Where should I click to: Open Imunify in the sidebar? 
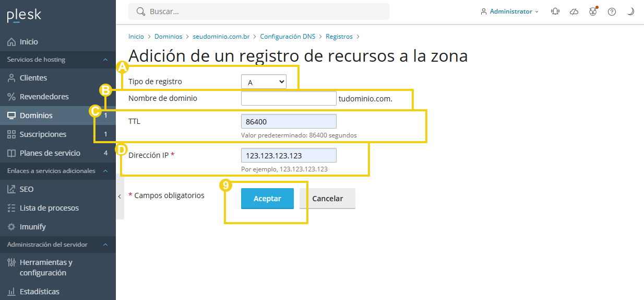click(58, 227)
